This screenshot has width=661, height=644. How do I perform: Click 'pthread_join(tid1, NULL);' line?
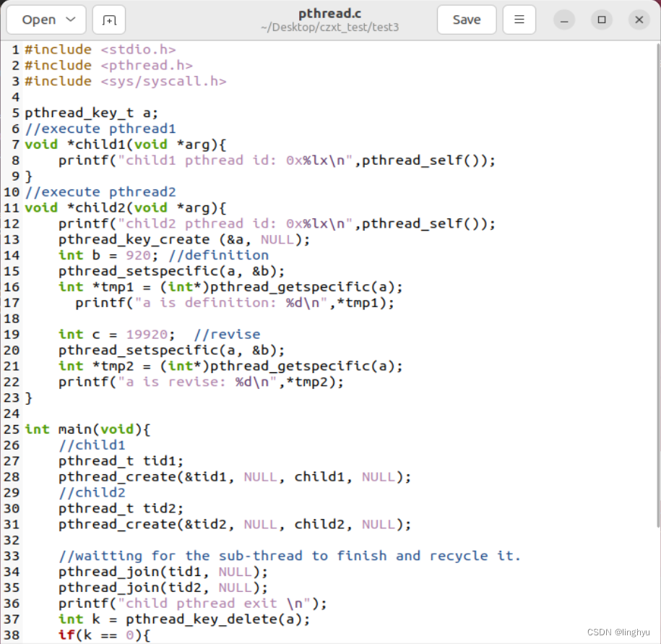[163, 572]
